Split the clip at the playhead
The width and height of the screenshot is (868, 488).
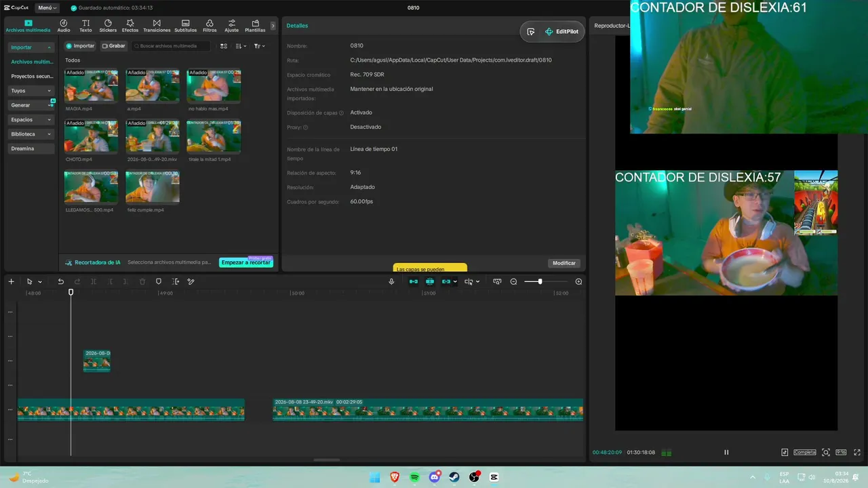94,281
